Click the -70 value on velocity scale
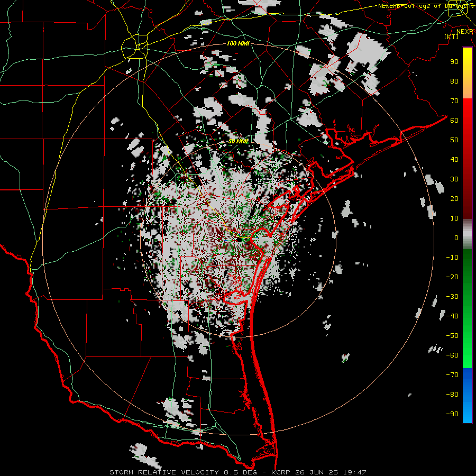The height and width of the screenshot is (476, 476). (x=452, y=375)
